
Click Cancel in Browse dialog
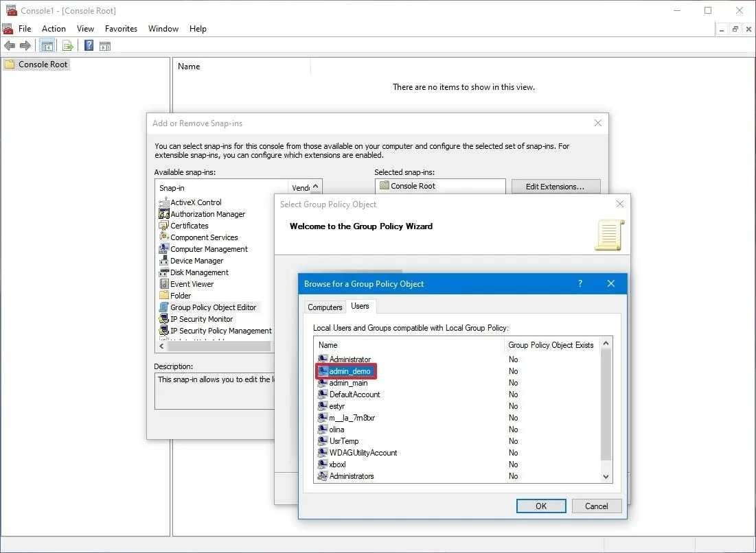pyautogui.click(x=597, y=506)
